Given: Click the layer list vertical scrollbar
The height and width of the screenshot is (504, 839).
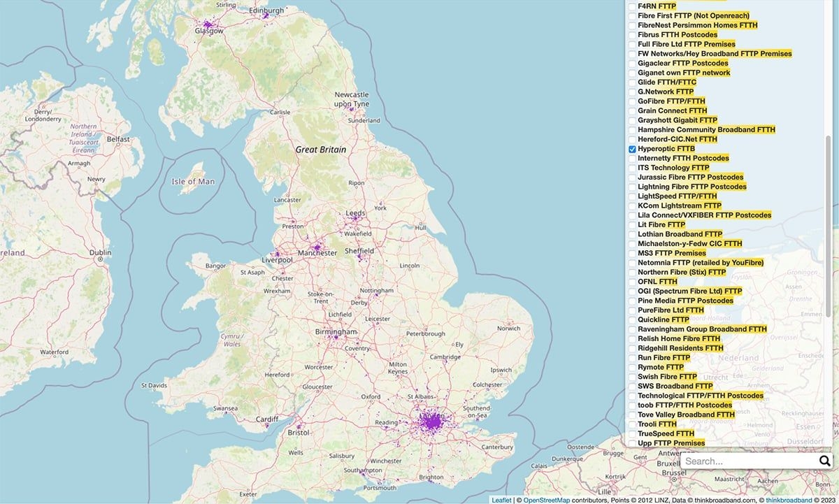Looking at the screenshot, I should tap(829, 225).
